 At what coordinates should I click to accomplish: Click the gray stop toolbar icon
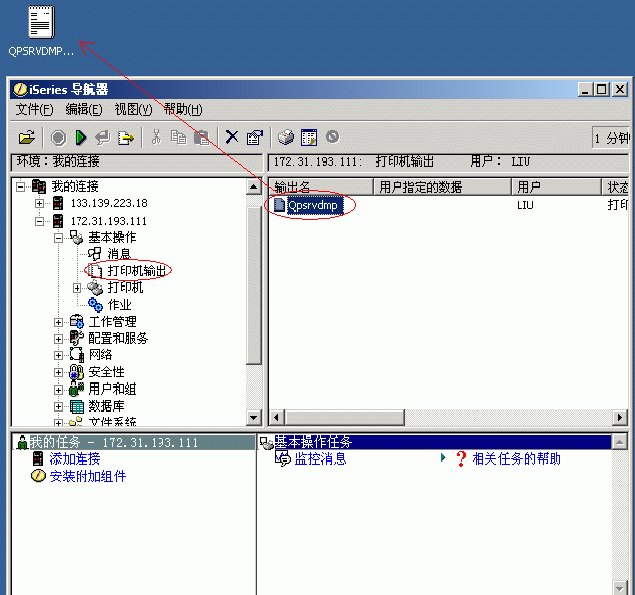point(58,138)
